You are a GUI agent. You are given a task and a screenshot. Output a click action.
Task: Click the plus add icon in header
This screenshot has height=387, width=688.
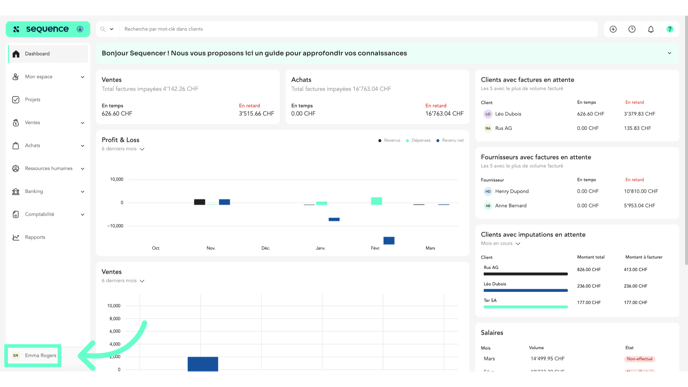point(613,29)
